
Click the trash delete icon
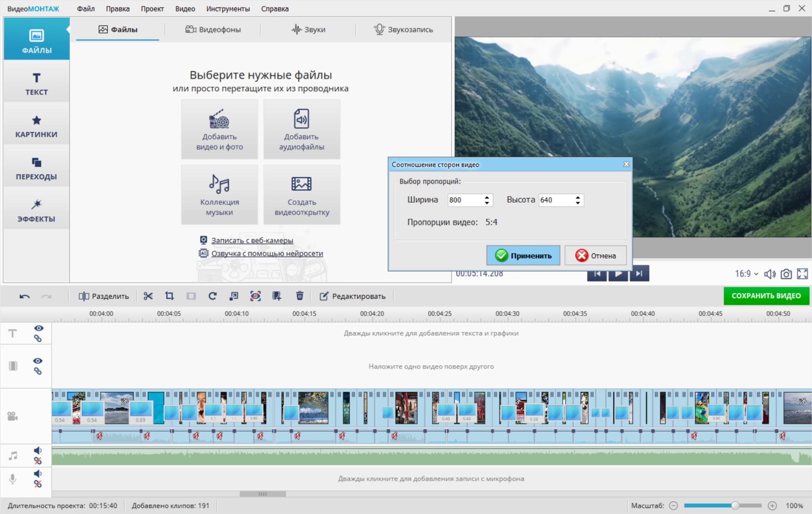pos(299,296)
